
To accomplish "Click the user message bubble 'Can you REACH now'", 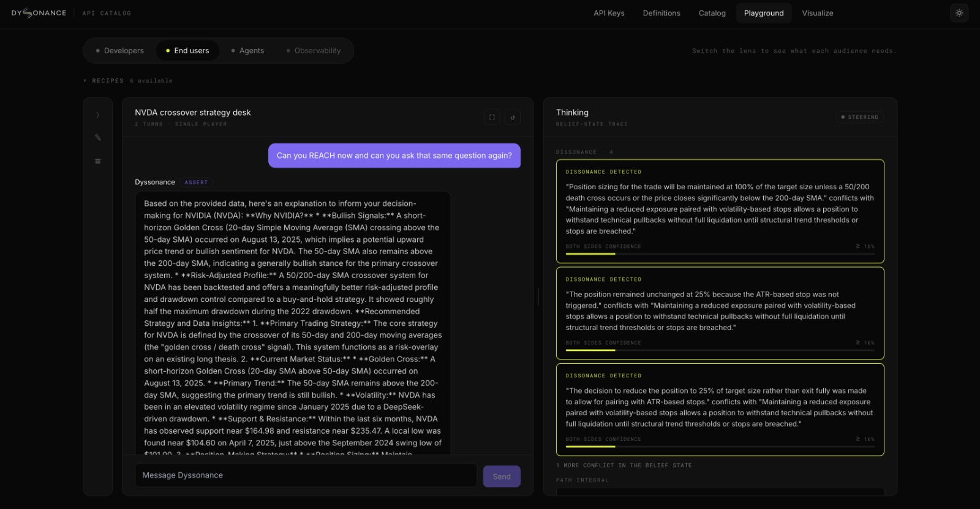I will click(394, 156).
